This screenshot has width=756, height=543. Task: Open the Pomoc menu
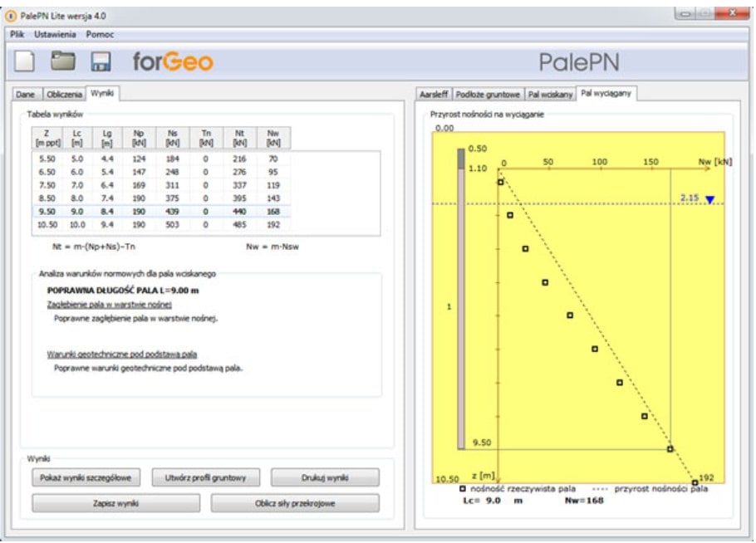[100, 34]
